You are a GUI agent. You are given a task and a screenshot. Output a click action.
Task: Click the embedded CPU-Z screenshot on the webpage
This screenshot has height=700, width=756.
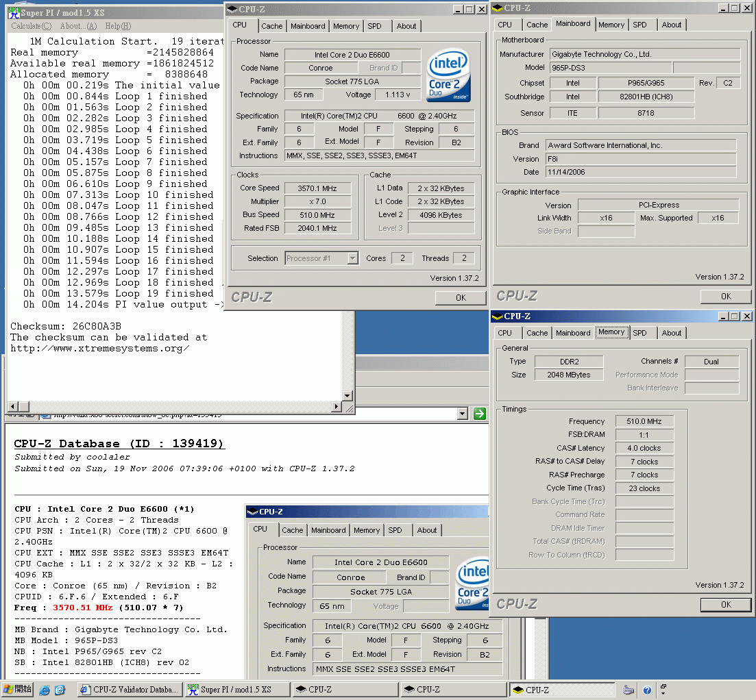(x=375, y=592)
